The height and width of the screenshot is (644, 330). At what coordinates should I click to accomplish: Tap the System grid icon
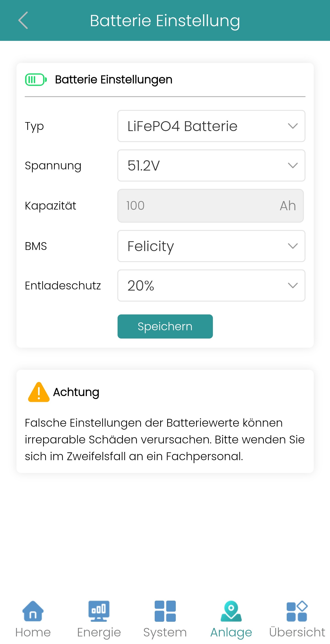[165, 611]
